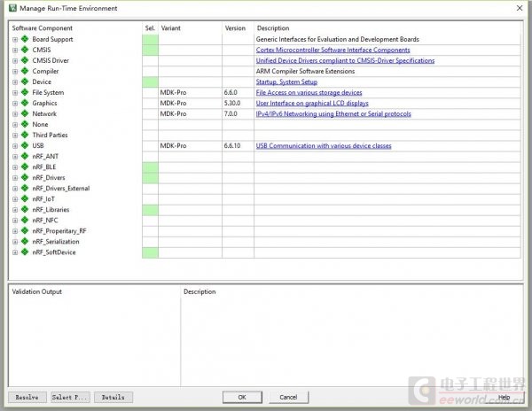Click the USB green diamond icon
Screen dimensions: 532x411
25,145
